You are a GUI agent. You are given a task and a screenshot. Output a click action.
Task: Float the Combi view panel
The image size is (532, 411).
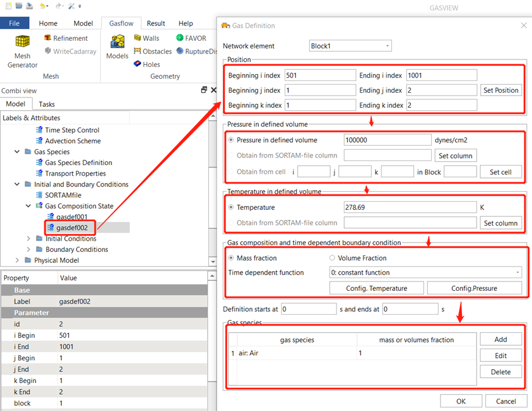click(x=204, y=90)
